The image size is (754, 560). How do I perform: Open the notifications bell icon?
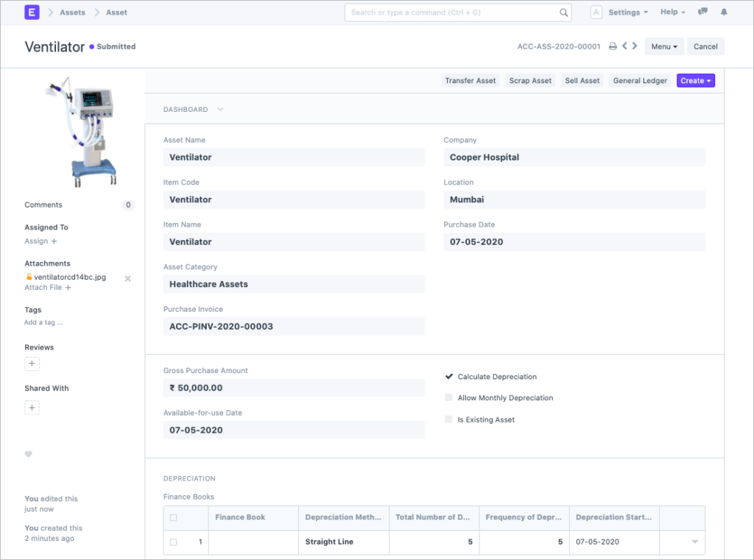tap(724, 13)
